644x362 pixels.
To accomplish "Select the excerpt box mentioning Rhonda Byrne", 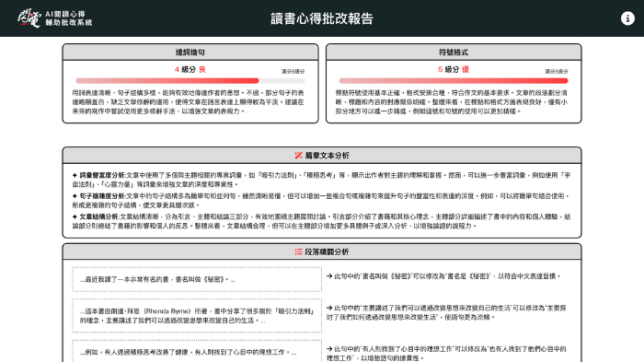I will point(197,316).
